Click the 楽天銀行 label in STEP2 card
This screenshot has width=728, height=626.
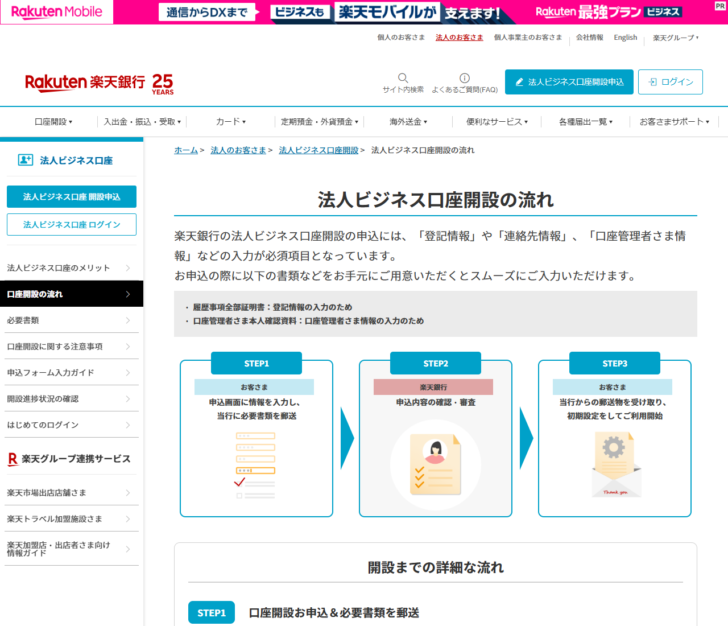click(433, 387)
